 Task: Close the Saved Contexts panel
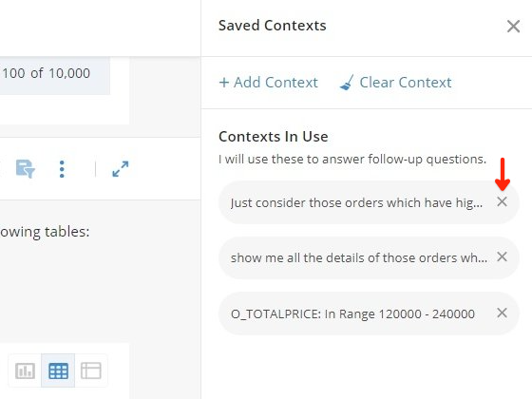click(x=513, y=27)
